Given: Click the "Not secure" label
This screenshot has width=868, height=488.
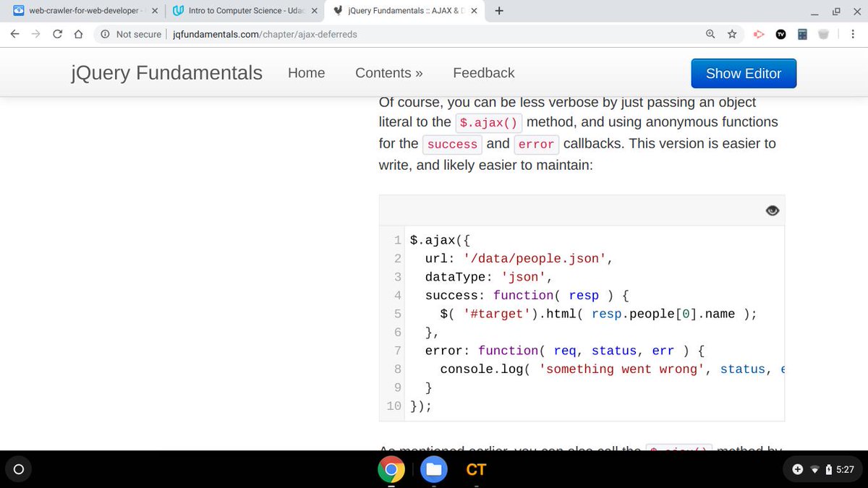Looking at the screenshot, I should (x=138, y=34).
